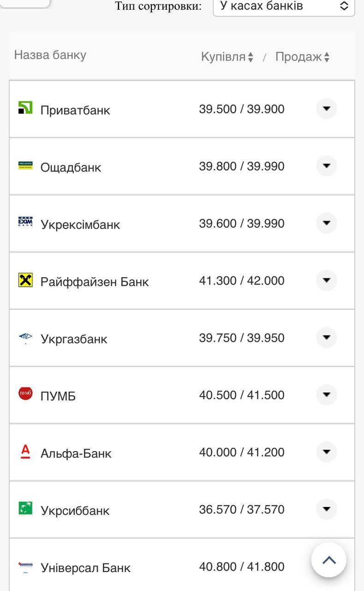Expand the Приватбанк row details

(x=326, y=109)
